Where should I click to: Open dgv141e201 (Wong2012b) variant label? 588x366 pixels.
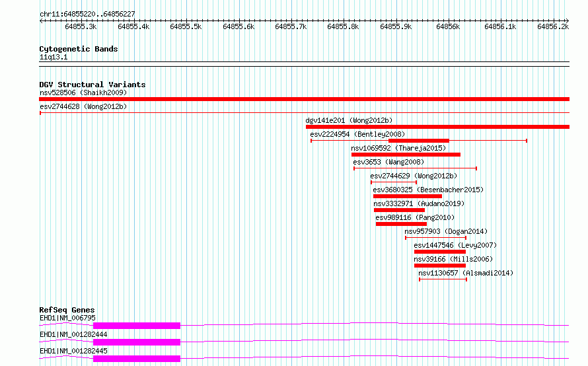point(349,120)
